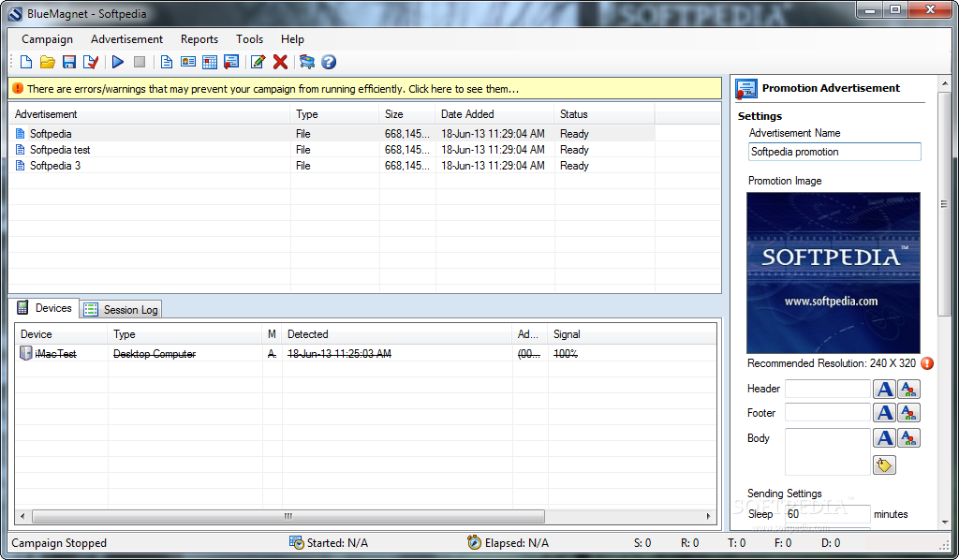Select the iMacTest device row
The height and width of the screenshot is (560, 959).
point(365,353)
